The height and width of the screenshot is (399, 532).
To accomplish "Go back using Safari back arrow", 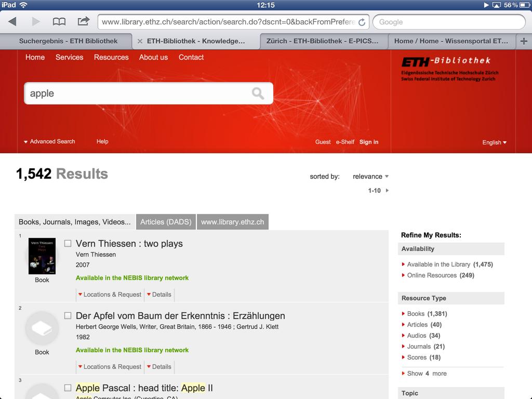I will 12,22.
